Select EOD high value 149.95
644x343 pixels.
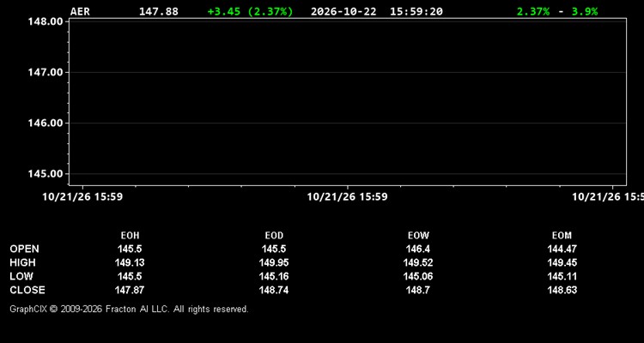point(274,262)
